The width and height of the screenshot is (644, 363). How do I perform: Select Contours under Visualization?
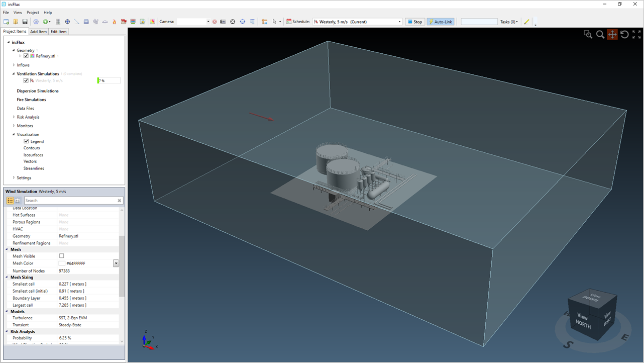(32, 148)
